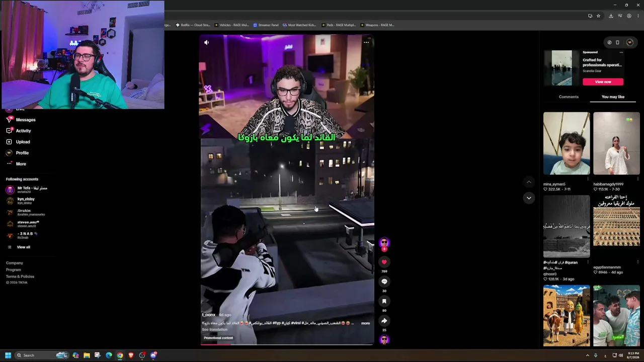Viewport: 644px width, 362px height.
Task: Open the egyptianmanmm recommended video
Action: coord(616,226)
